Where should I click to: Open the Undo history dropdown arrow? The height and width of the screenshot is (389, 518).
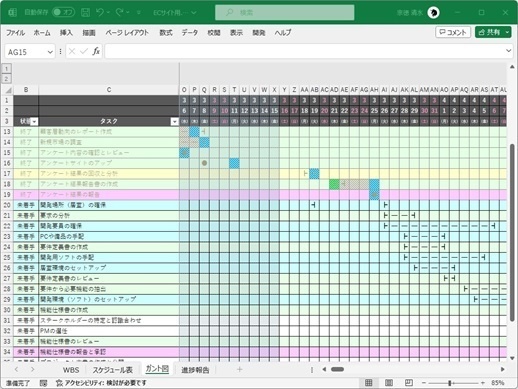click(108, 13)
